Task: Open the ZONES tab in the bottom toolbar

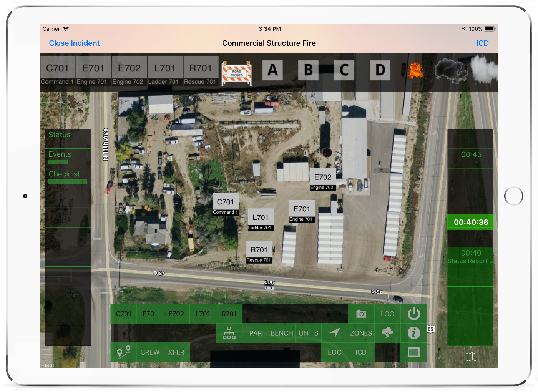Action: point(361,333)
